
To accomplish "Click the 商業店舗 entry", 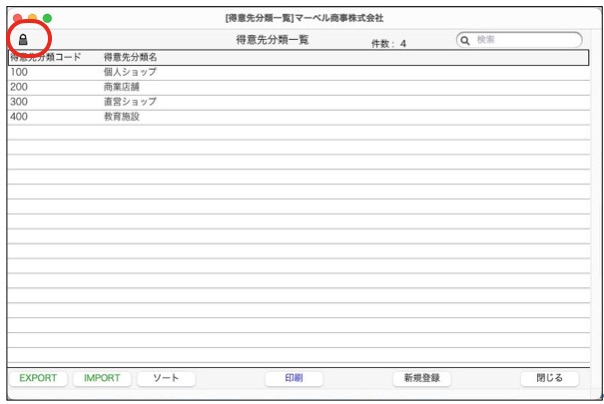I will (x=122, y=87).
